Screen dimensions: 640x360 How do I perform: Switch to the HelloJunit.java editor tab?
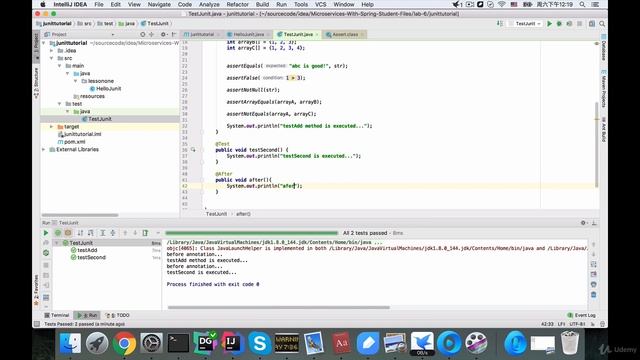248,35
